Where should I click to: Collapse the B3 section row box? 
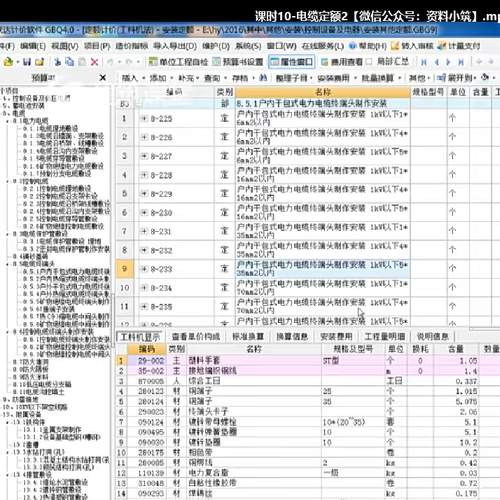(x=140, y=104)
